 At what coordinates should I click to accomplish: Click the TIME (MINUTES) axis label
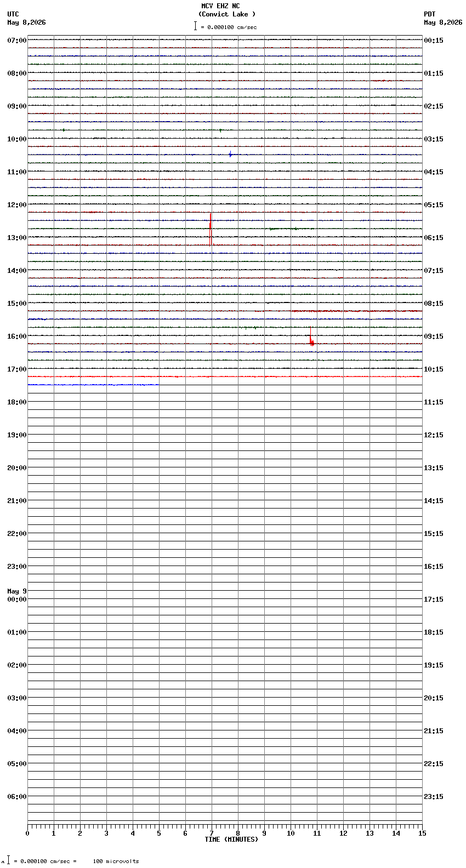point(231,840)
